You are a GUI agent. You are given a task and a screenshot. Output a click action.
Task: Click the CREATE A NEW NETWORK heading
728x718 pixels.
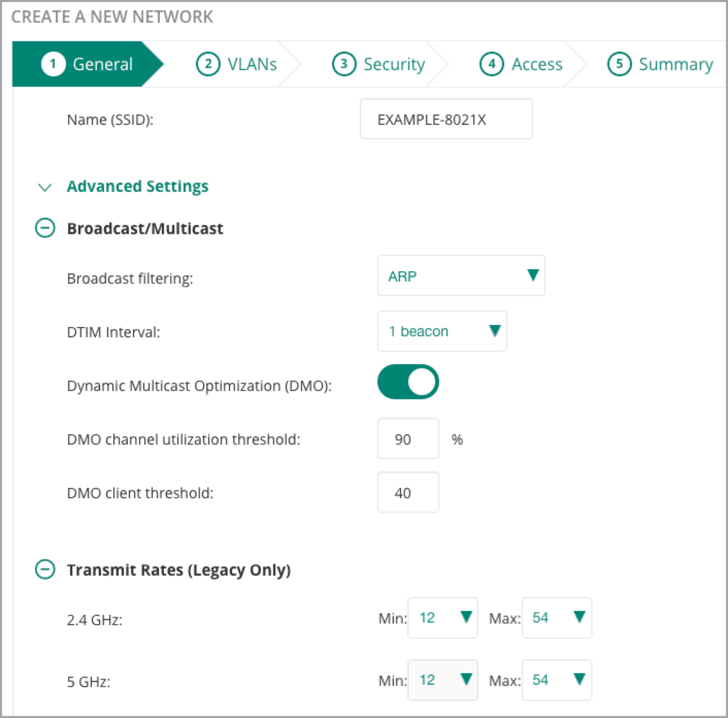click(112, 17)
